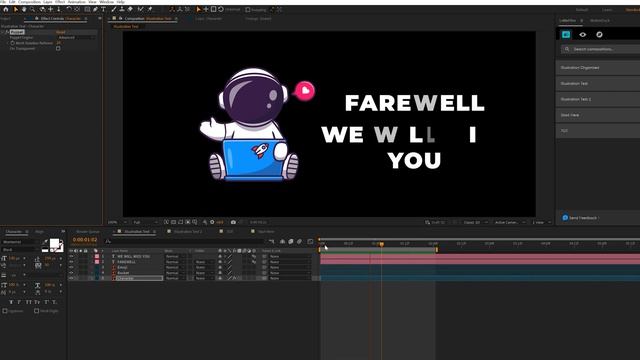
Task: Hide the WE WILL MISS YOU layer
Action: point(71,256)
